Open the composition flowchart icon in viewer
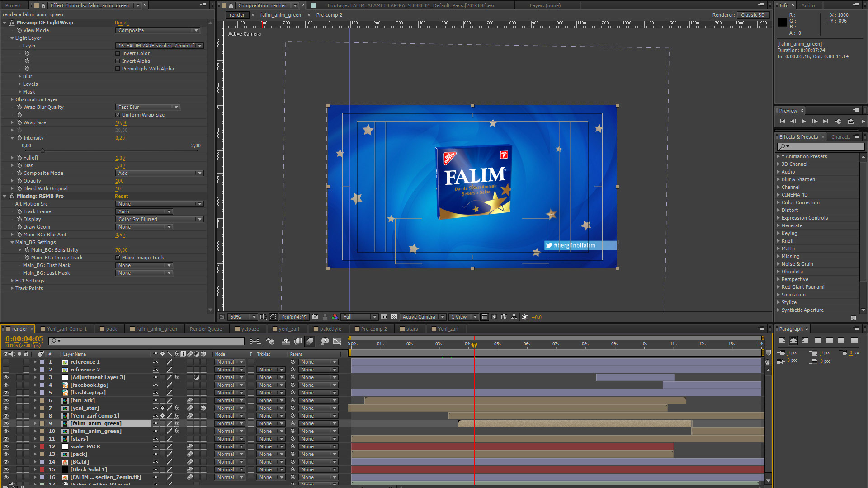This screenshot has width=868, height=488. point(514,317)
